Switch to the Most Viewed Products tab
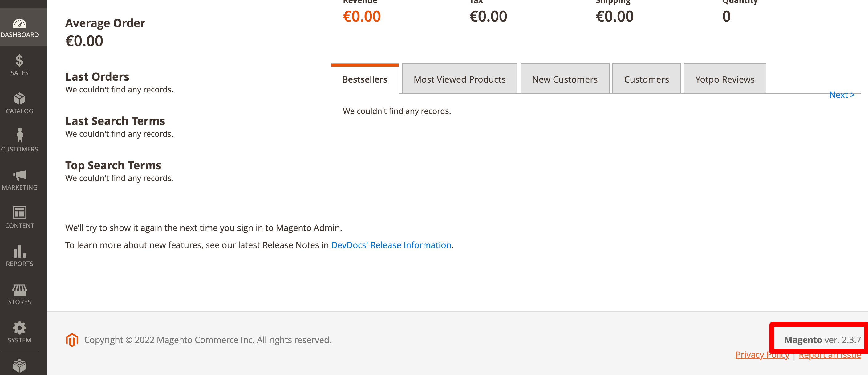The width and height of the screenshot is (868, 375). tap(459, 79)
